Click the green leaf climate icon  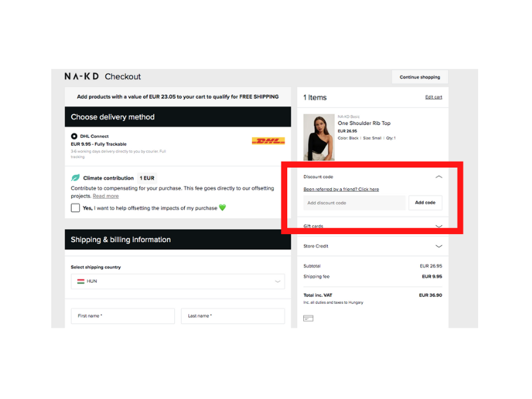[x=75, y=178]
